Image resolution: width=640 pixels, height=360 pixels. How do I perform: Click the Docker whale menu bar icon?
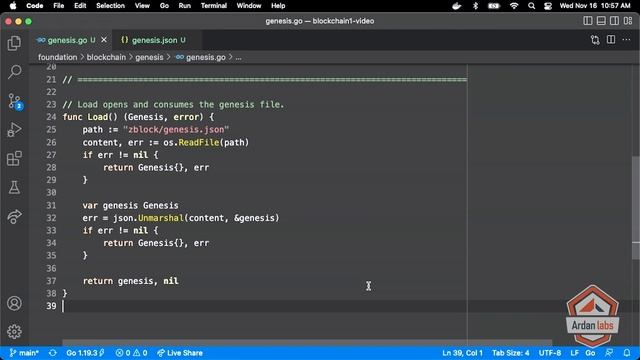pos(457,6)
